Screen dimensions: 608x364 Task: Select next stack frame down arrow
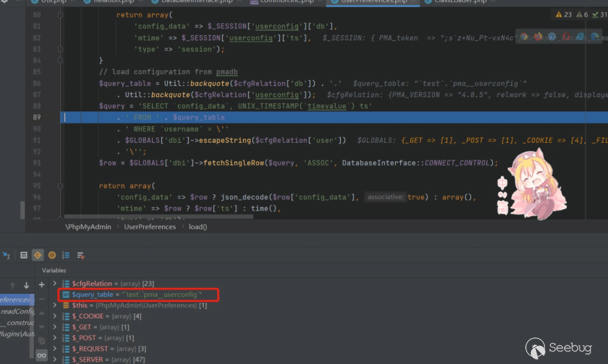(x=26, y=285)
